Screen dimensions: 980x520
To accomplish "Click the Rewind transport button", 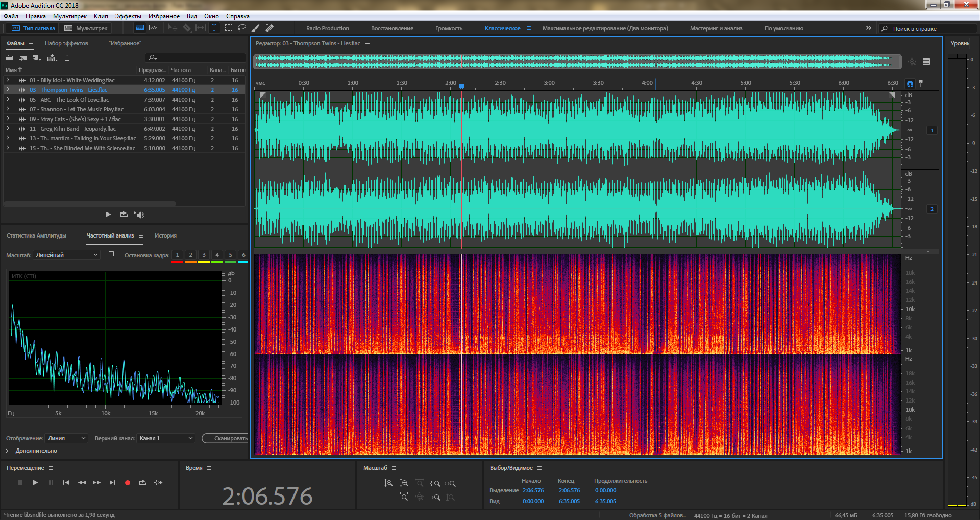I will click(82, 482).
